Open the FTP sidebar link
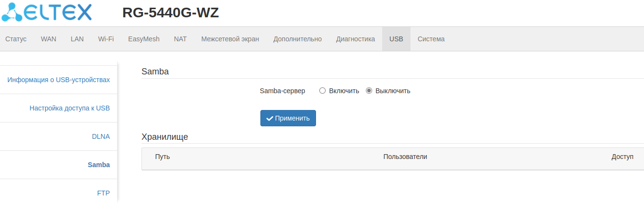This screenshot has height=207, width=644. coord(103,193)
